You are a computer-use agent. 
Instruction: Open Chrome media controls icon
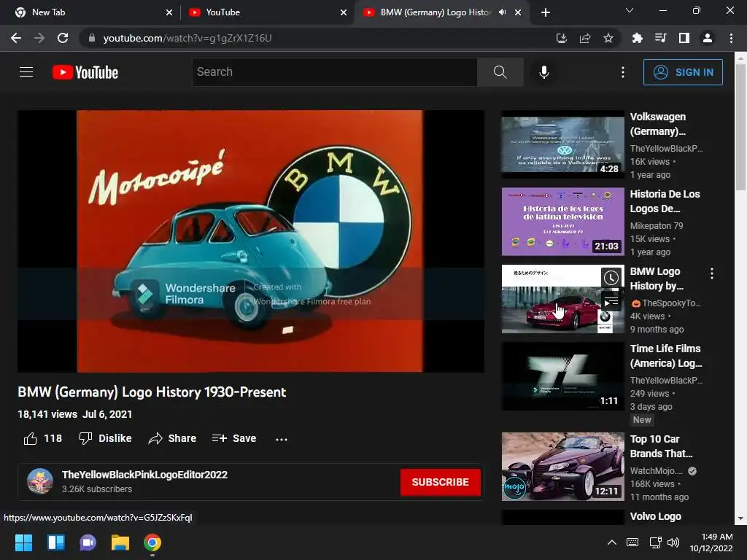(661, 38)
